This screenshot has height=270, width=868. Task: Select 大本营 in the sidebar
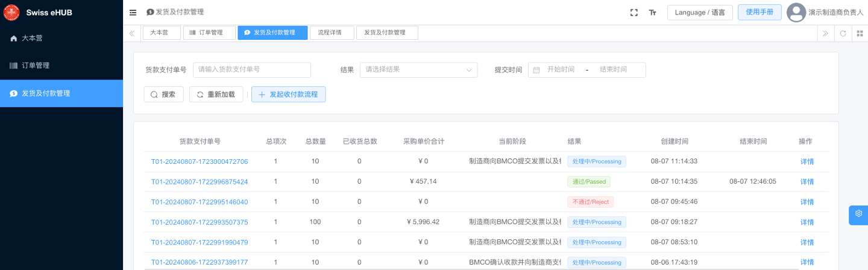coord(32,38)
